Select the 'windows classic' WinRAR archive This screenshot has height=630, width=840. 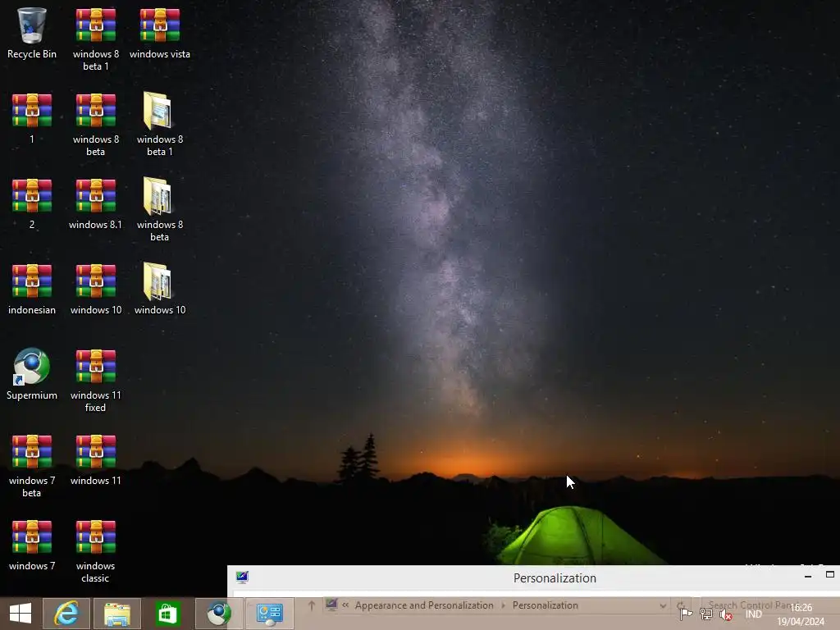(x=96, y=550)
